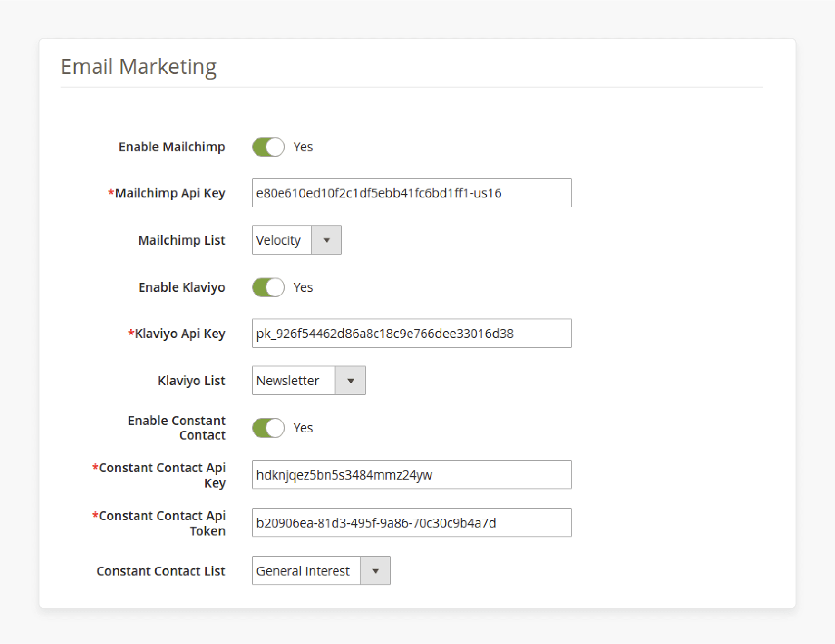Click the Enable Constant Contact label

(x=177, y=428)
